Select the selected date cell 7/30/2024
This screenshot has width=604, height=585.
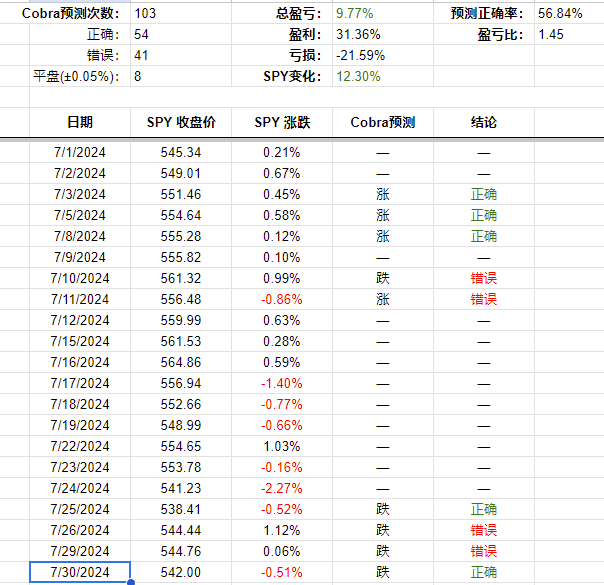click(80, 572)
